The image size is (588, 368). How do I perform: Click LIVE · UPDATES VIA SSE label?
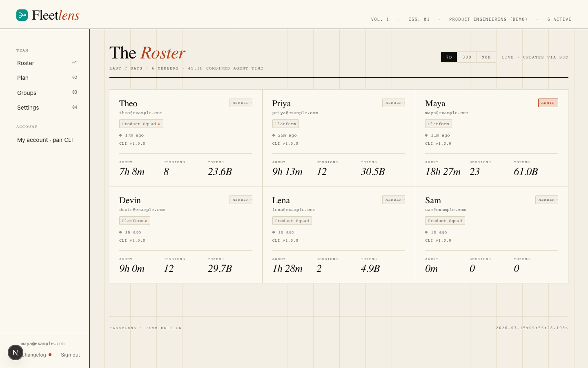click(535, 57)
